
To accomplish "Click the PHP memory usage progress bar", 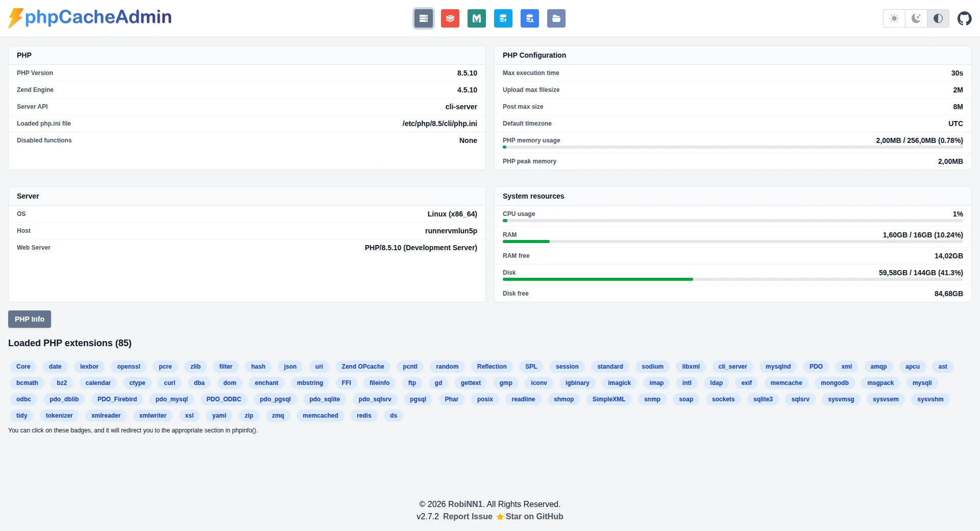I will coord(733,147).
